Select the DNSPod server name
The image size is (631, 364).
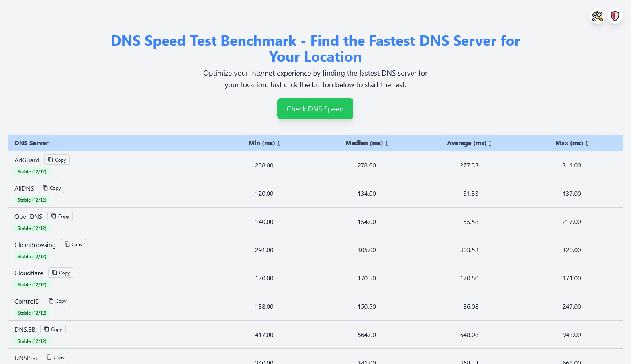(x=26, y=358)
